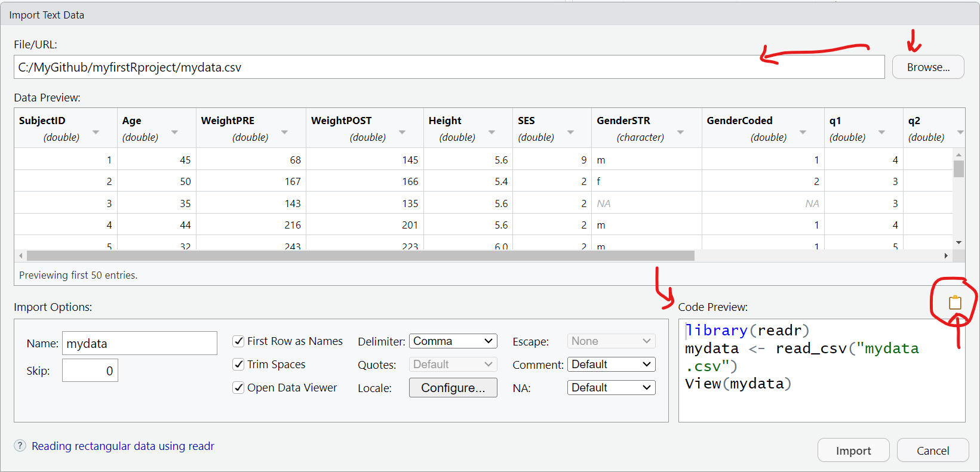Expand GenderCoded column type dropdown arrow
The width and height of the screenshot is (980, 472).
[x=803, y=132]
